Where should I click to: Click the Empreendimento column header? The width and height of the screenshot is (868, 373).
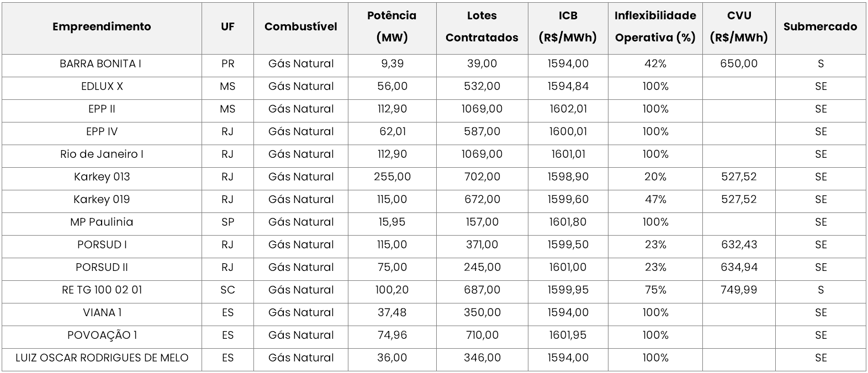pyautogui.click(x=102, y=26)
